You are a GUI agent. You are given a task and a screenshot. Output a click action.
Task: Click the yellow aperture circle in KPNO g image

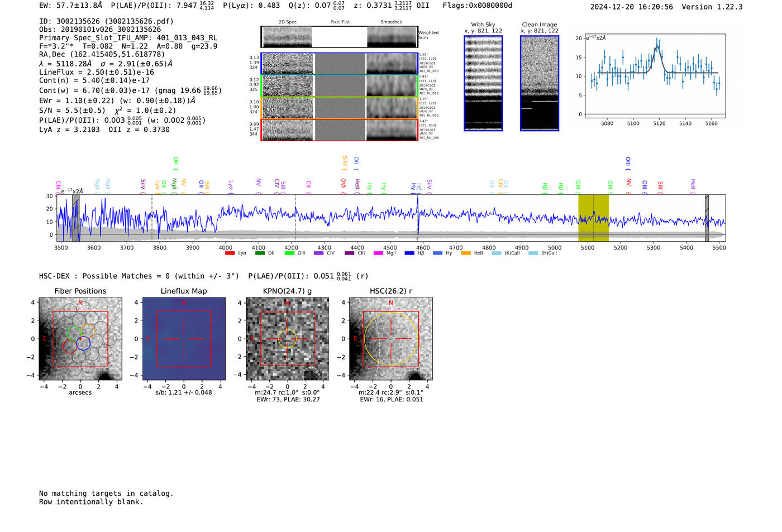click(x=287, y=338)
